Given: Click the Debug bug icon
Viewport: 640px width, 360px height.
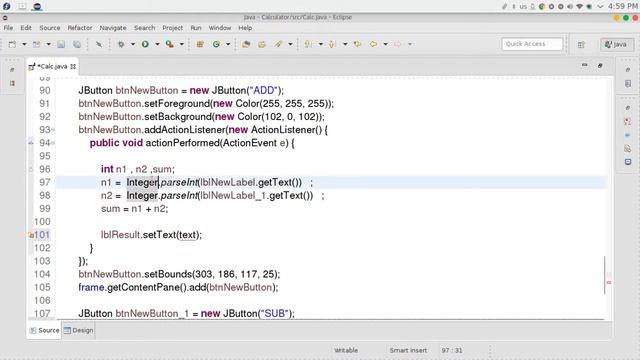Looking at the screenshot, I should pos(121,44).
